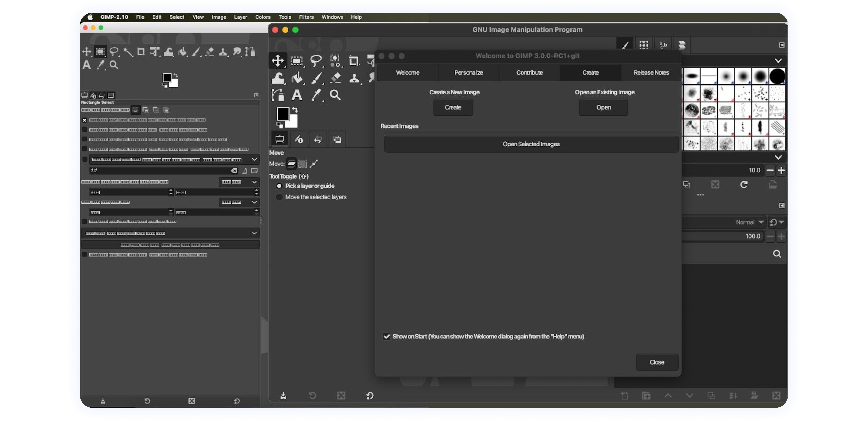Image resolution: width=868 pixels, height=421 pixels.
Task: Click the Open Selected Images button
Action: point(531,144)
